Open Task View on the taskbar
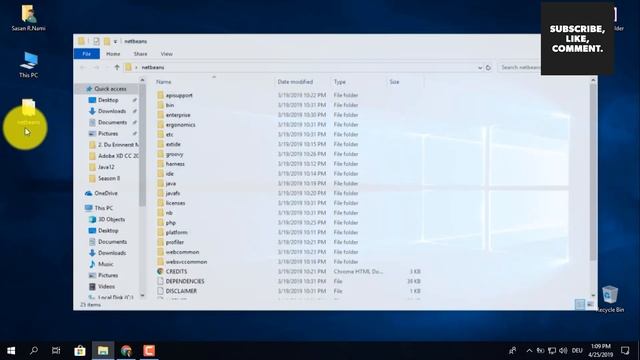The height and width of the screenshot is (360, 640). 56,351
